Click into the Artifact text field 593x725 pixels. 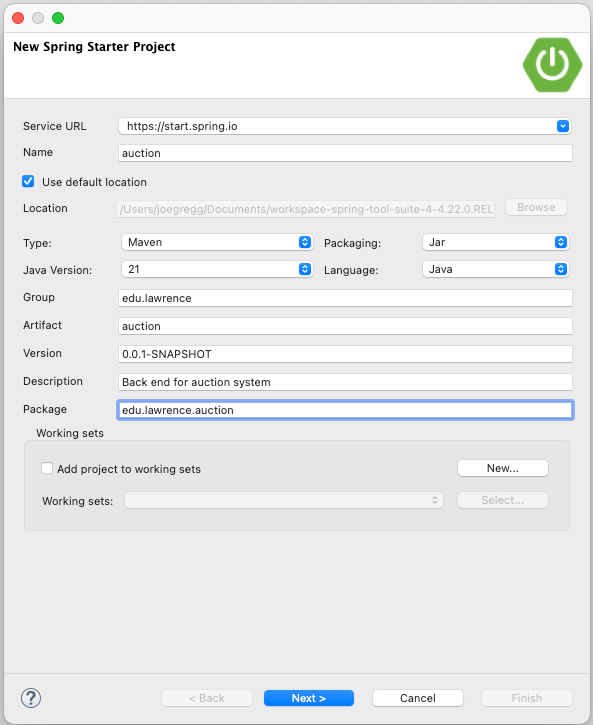pos(345,326)
